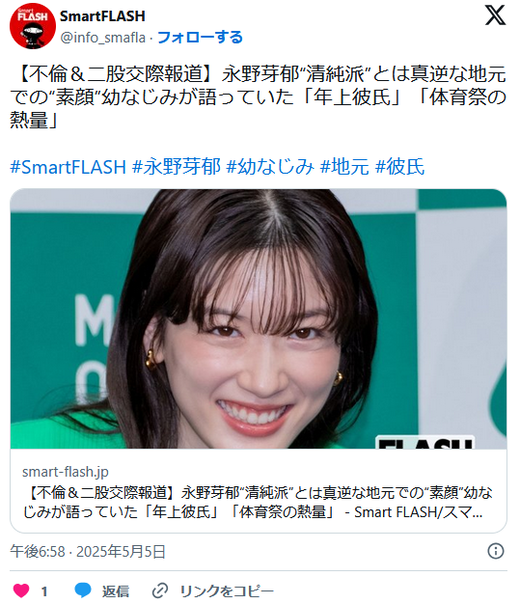
Task: Open the article preview photo thumbnail
Action: (258, 319)
